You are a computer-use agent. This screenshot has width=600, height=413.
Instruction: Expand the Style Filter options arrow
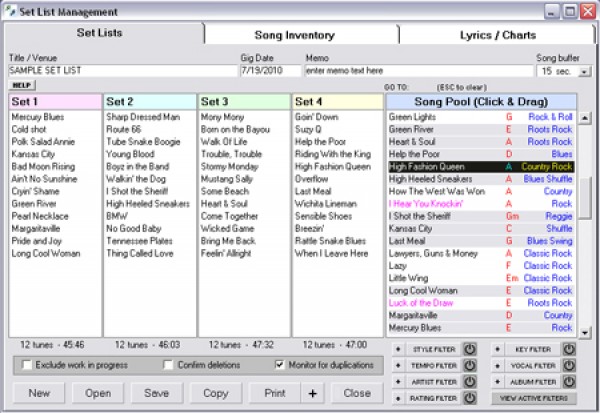click(x=397, y=349)
